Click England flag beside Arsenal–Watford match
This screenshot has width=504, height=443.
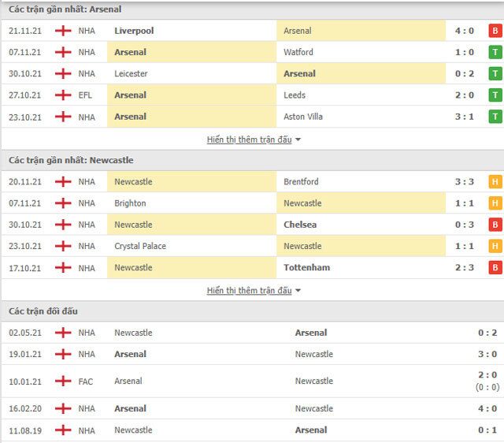(62, 52)
